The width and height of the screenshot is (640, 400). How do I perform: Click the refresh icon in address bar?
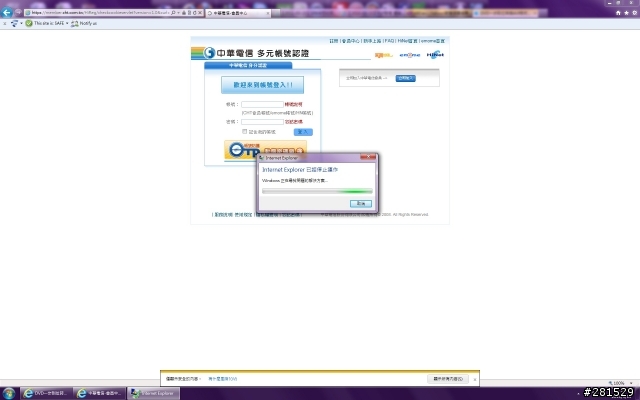(x=195, y=13)
